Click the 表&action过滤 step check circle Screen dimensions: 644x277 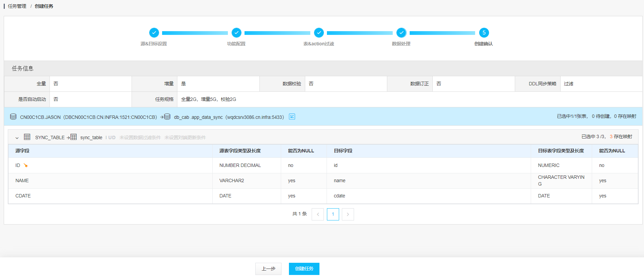319,33
